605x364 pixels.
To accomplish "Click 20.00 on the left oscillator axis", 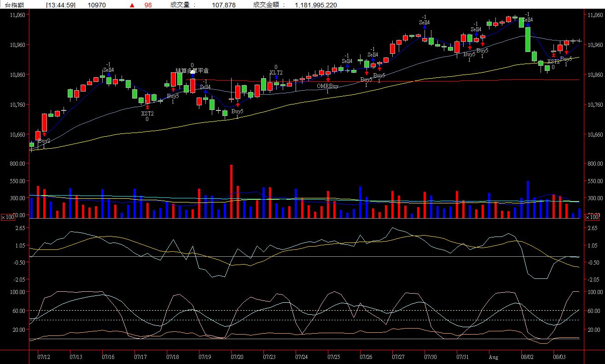I will [x=18, y=330].
